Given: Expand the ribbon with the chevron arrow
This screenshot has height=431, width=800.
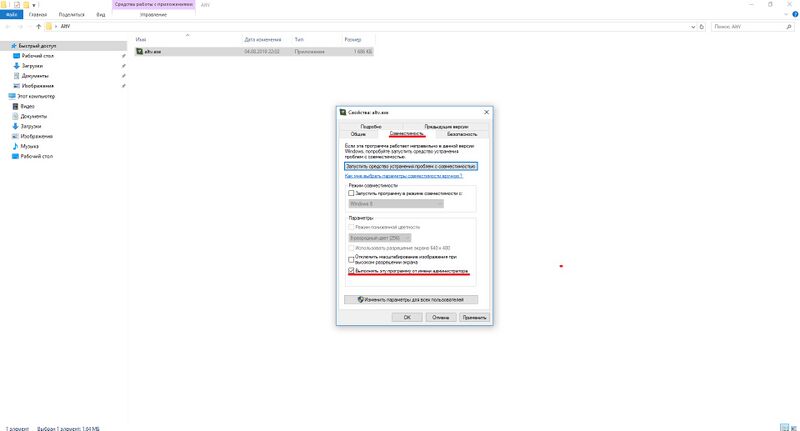Looking at the screenshot, I should 786,15.
